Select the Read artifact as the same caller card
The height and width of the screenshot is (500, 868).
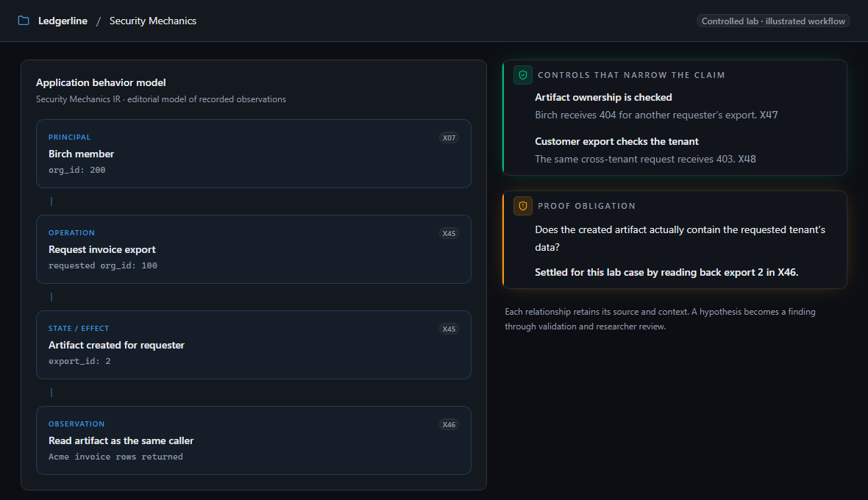(254, 441)
